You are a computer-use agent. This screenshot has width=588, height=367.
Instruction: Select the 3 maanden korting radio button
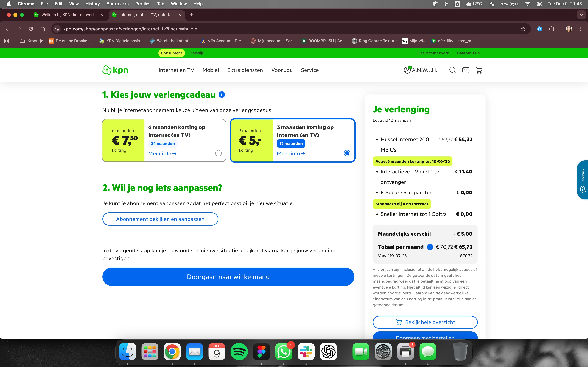coord(347,153)
